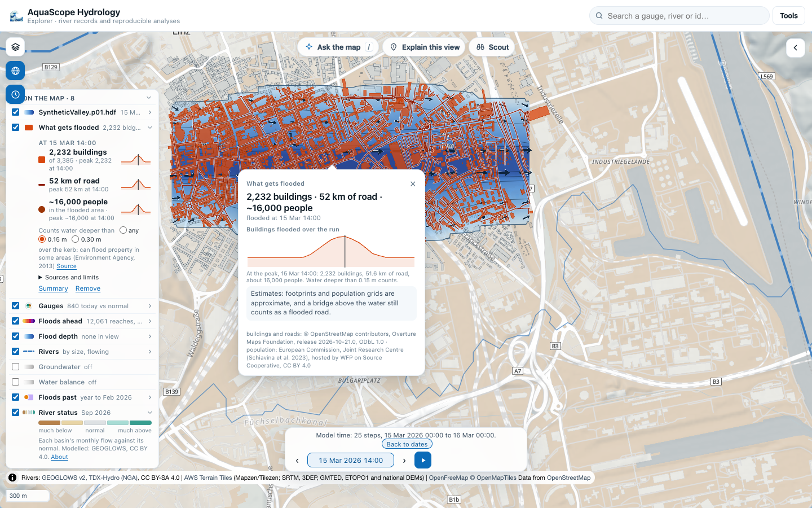Select the 'any' depth radio button
The height and width of the screenshot is (508, 812).
pos(123,230)
